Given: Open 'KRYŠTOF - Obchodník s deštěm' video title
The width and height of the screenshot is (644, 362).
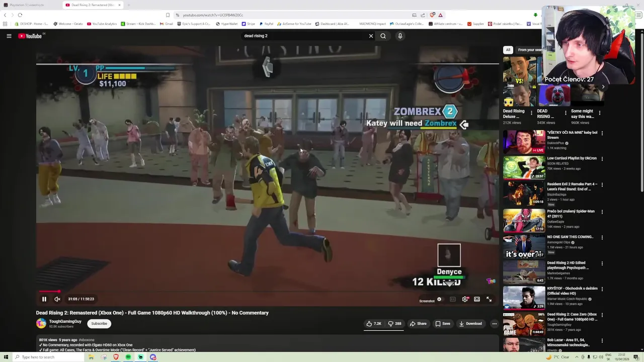Looking at the screenshot, I should point(572,291).
